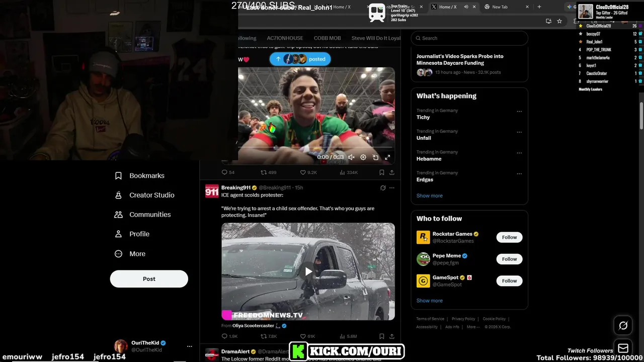This screenshot has height=362, width=644.
Task: Open three-dot menu on Breaking911 post
Action: coord(392,188)
